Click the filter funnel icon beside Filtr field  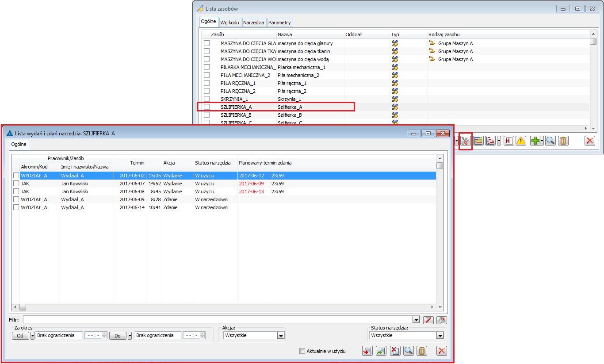428,320
